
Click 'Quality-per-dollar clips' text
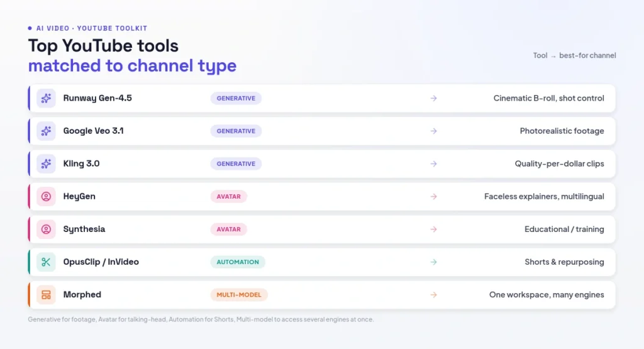pos(559,164)
